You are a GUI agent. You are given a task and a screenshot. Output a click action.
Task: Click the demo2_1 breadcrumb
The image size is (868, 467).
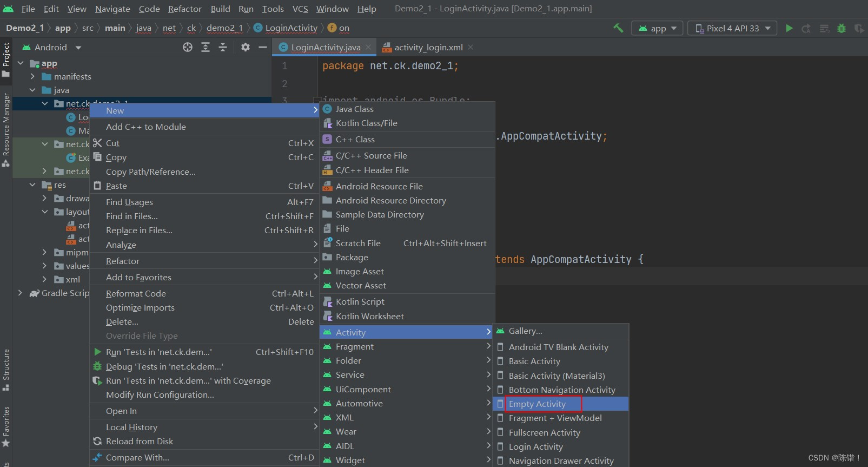224,28
